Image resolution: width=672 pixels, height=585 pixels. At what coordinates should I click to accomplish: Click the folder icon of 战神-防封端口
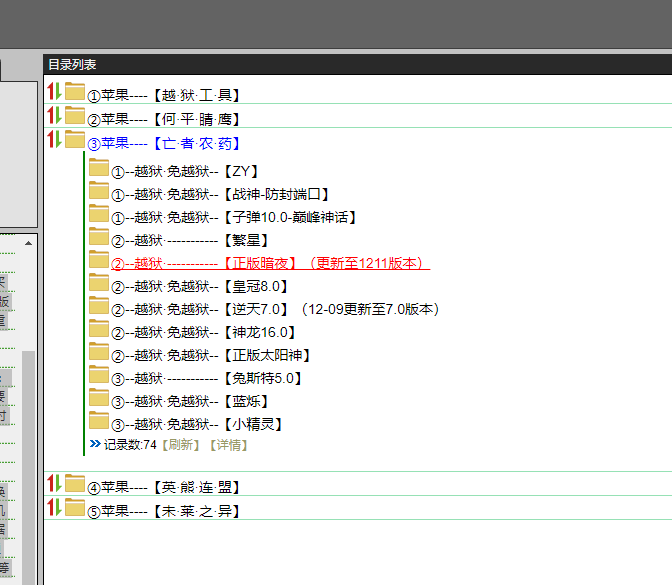click(98, 191)
